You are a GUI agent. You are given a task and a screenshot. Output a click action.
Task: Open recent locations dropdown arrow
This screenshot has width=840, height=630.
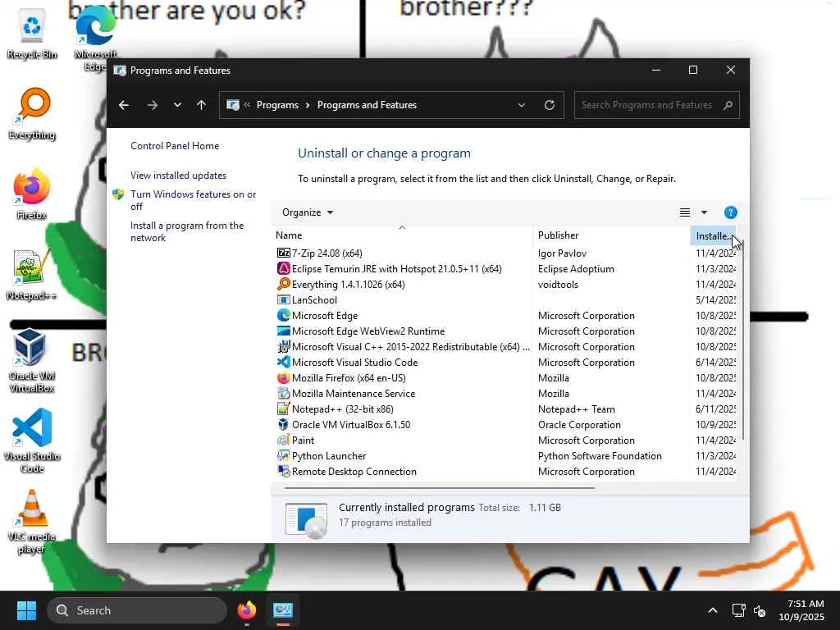(x=177, y=105)
